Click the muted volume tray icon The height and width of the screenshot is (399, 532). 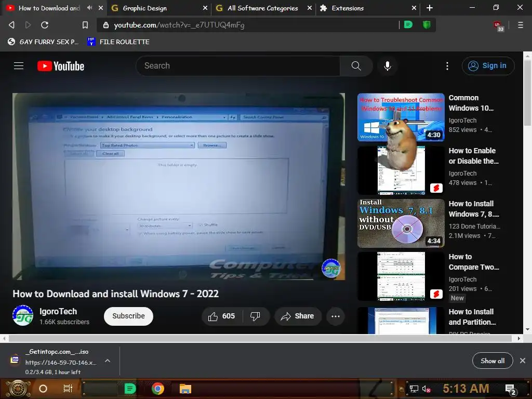pyautogui.click(x=427, y=389)
